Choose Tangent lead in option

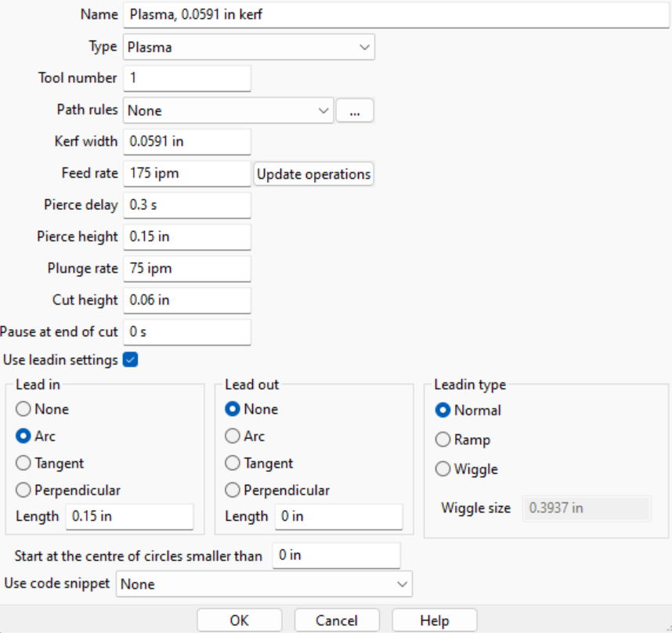pyautogui.click(x=23, y=463)
